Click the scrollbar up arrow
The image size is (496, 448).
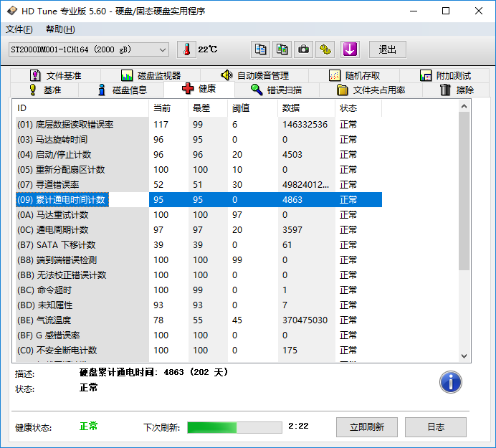[464, 106]
